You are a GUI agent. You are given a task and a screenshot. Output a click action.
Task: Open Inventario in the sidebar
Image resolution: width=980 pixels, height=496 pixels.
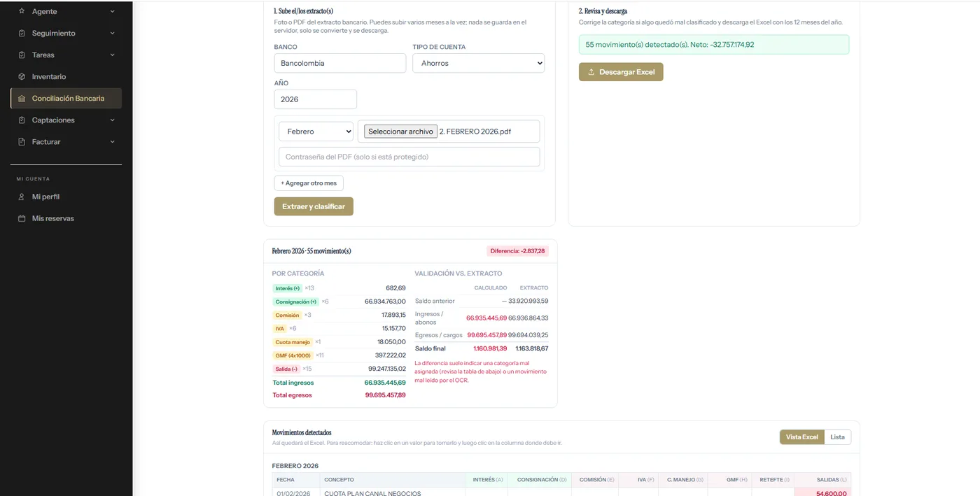click(66, 76)
